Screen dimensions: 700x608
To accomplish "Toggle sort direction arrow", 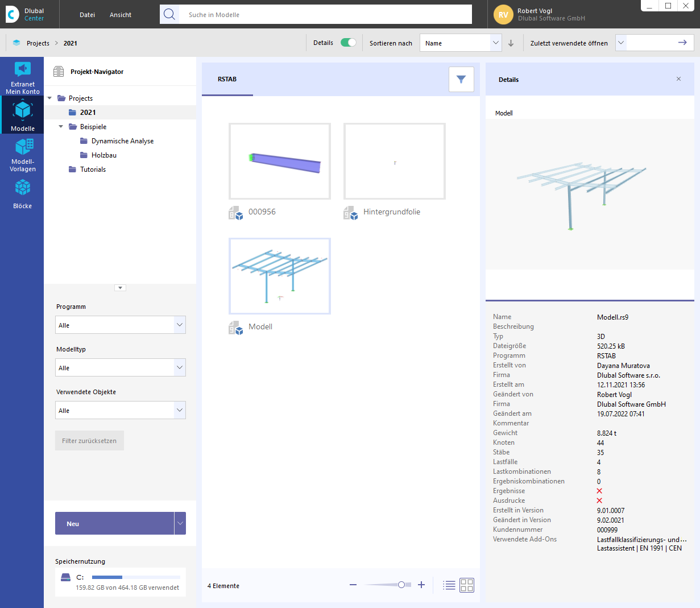I will [x=511, y=43].
